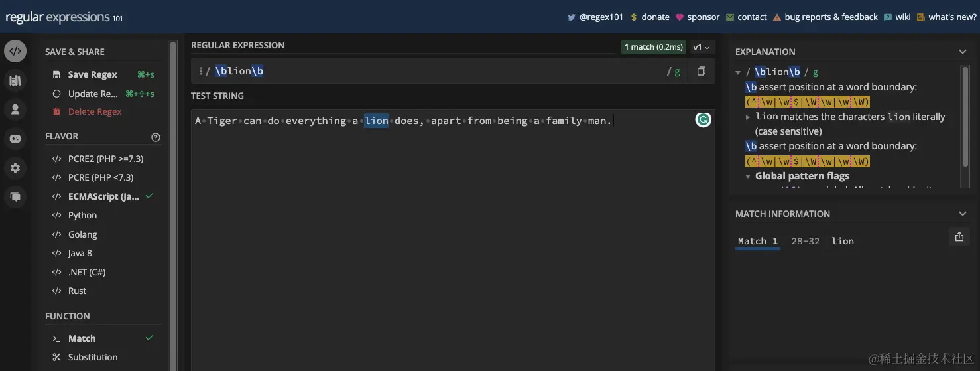The height and width of the screenshot is (371, 980).
Task: Click the regex delimiter dots handle
Action: (x=201, y=71)
